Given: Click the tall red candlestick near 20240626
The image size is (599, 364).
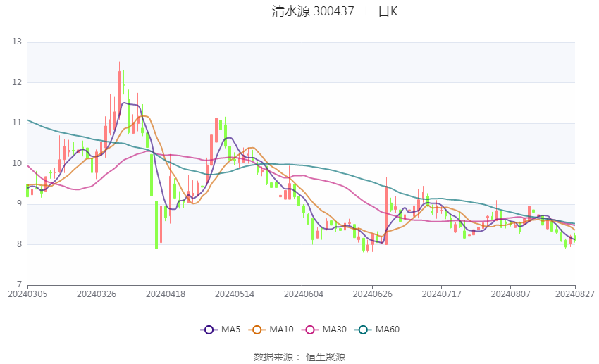Looking at the screenshot, I should pos(386,211).
